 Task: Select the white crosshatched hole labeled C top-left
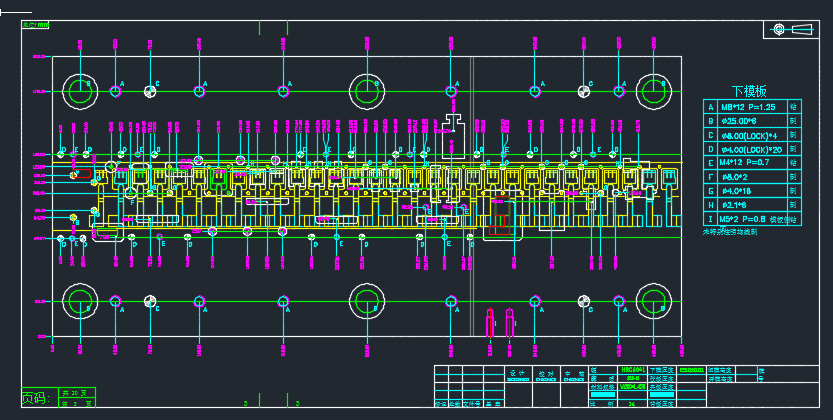click(149, 92)
